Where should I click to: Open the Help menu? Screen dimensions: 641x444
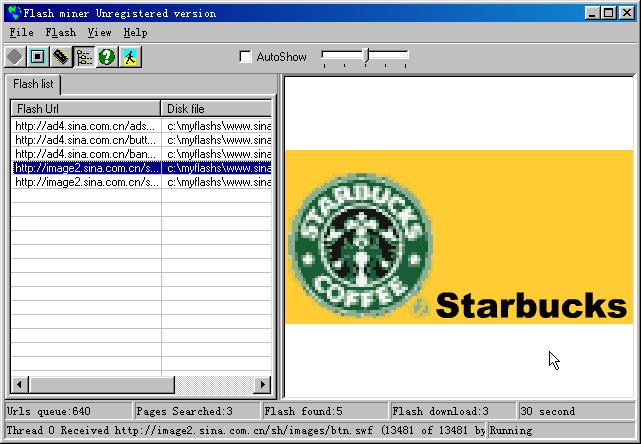135,33
